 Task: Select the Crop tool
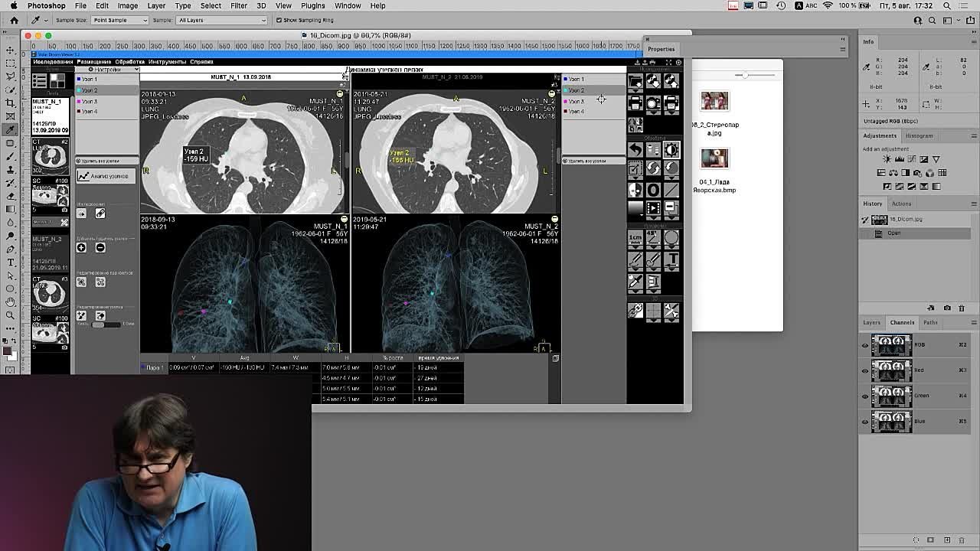(11, 103)
